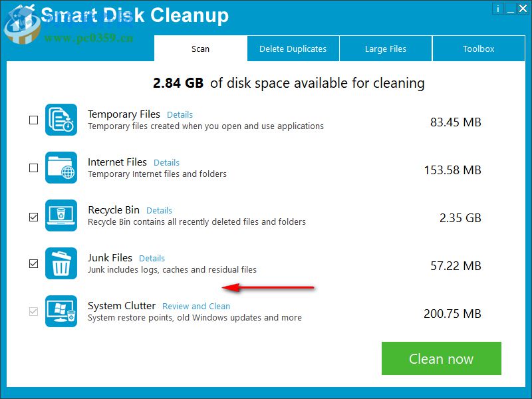Open Details for Temporary Files
Image resolution: width=532 pixels, height=399 pixels.
pyautogui.click(x=180, y=114)
